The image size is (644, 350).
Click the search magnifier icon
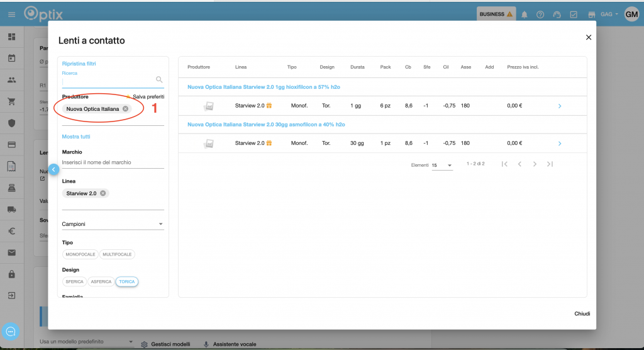[x=159, y=79]
